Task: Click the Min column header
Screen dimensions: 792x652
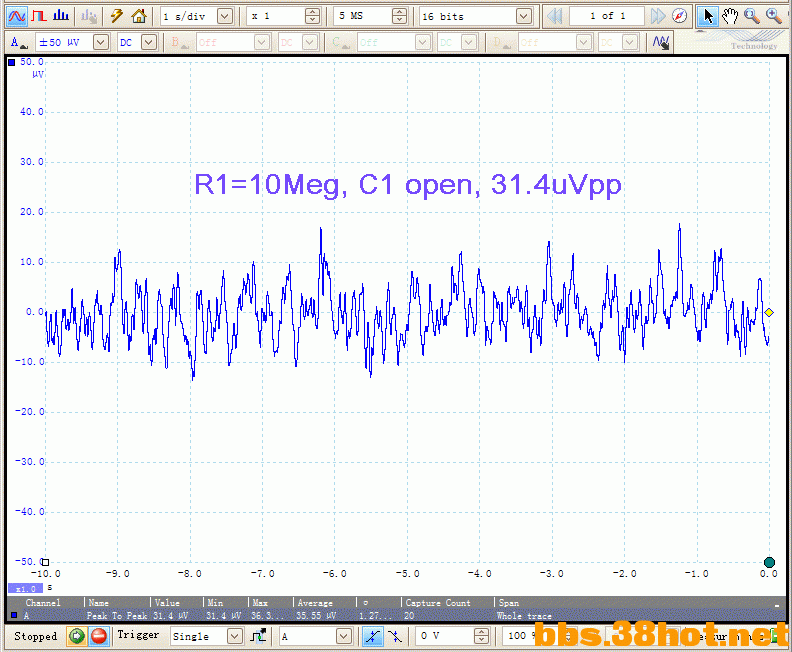Action: point(215,603)
